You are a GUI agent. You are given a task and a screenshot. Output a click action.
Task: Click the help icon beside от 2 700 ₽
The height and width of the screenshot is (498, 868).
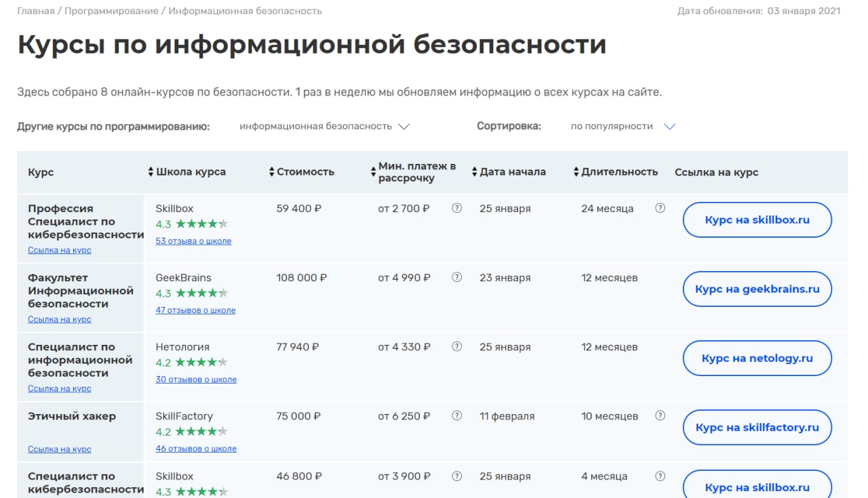[456, 208]
